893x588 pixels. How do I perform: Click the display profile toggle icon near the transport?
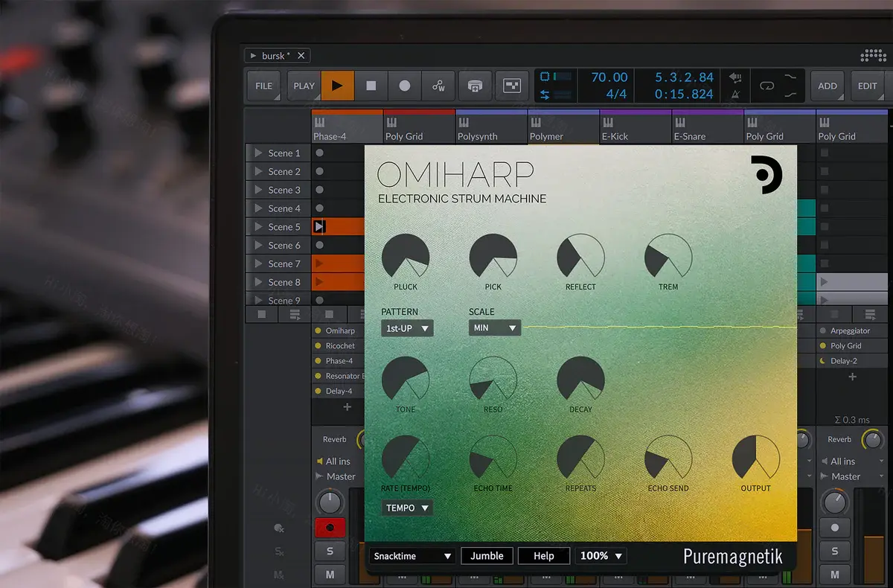[x=511, y=86]
